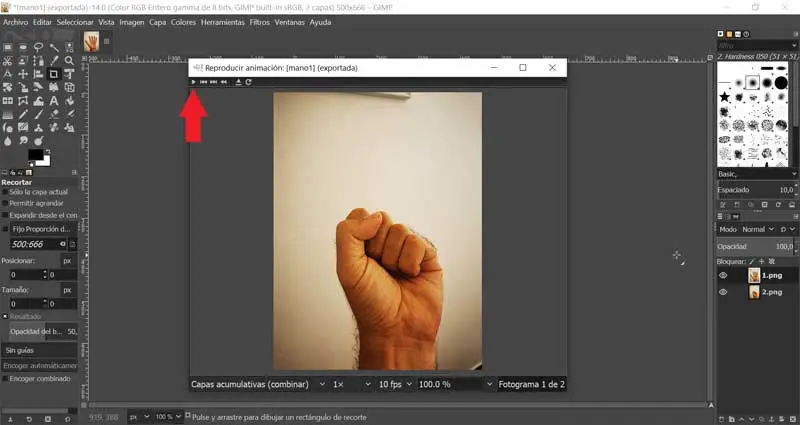Click the mano1 image tab thumbnail
This screenshot has height=425, width=800.
(91, 41)
